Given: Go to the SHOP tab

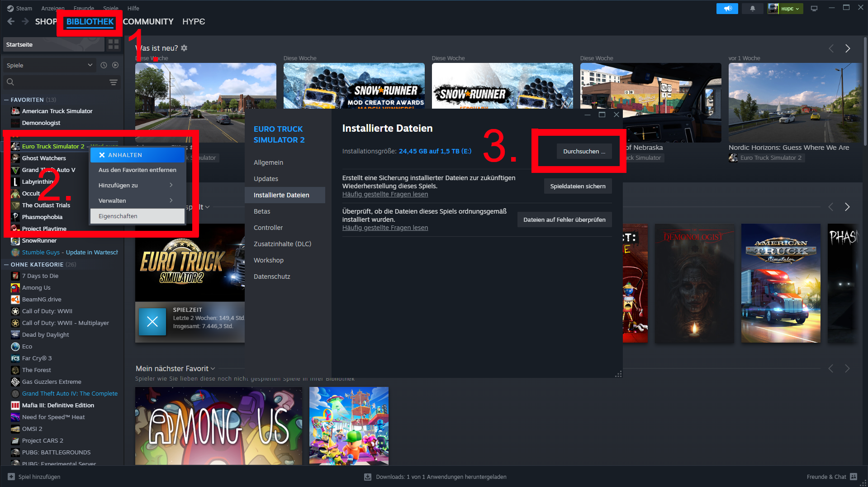Looking at the screenshot, I should pos(46,21).
